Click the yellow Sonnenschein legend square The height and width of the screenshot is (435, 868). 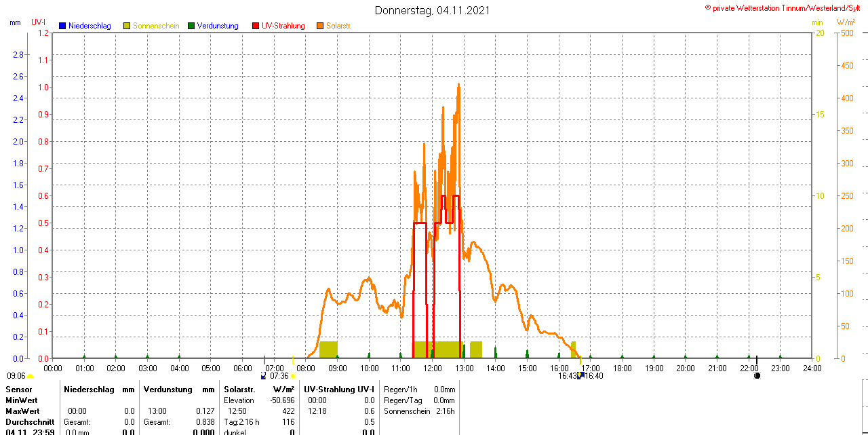tap(127, 26)
